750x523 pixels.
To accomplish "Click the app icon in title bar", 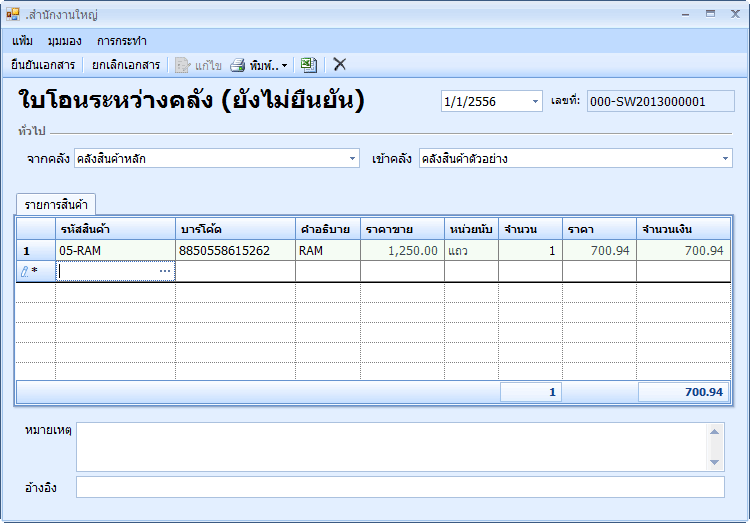I will pos(12,15).
